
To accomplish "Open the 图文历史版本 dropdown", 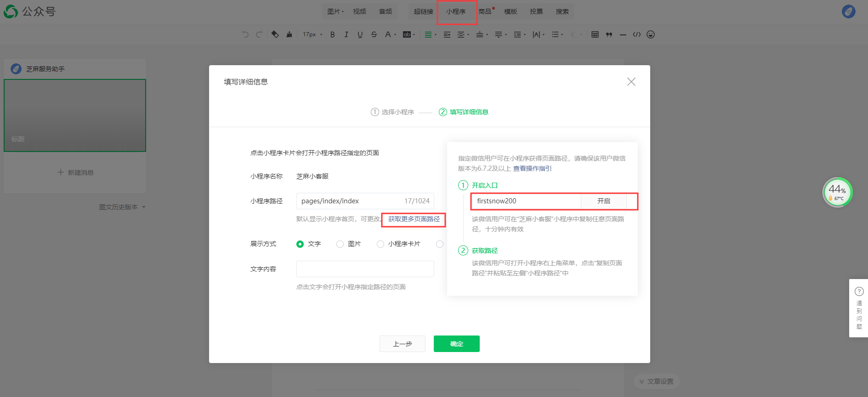I will click(122, 207).
